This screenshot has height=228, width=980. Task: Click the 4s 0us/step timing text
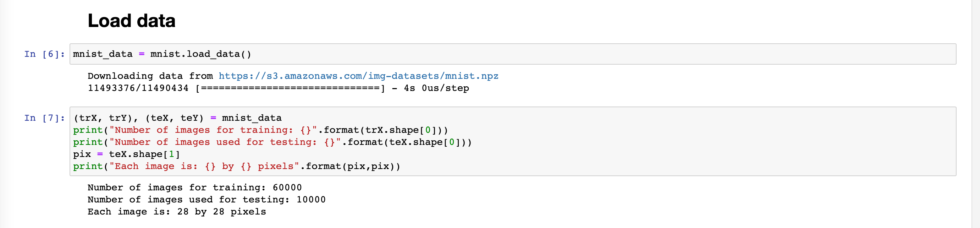(x=436, y=88)
